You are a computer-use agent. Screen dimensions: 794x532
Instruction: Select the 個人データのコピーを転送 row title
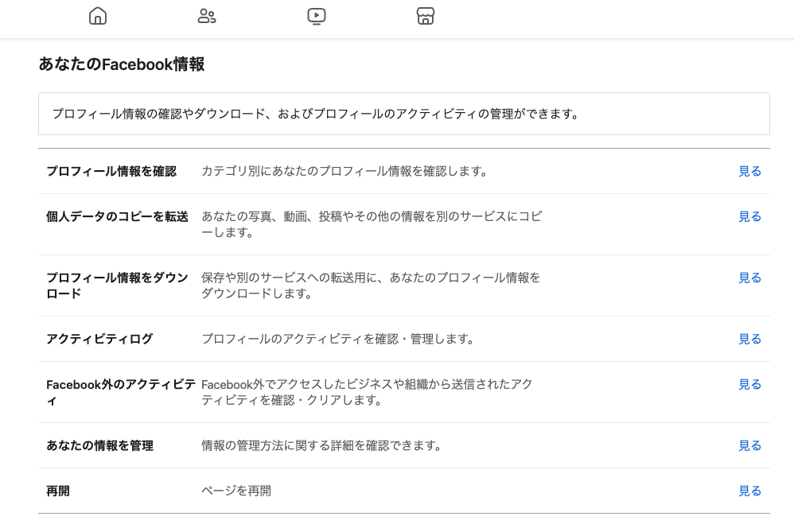pyautogui.click(x=117, y=217)
